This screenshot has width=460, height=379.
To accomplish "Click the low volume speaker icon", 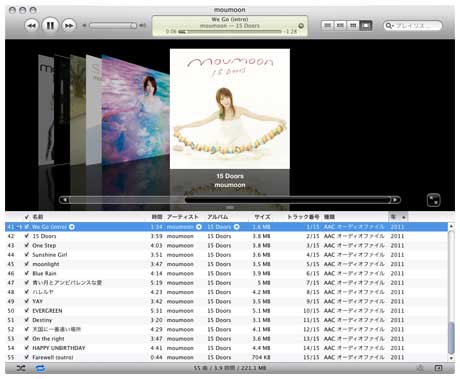I will [x=84, y=25].
